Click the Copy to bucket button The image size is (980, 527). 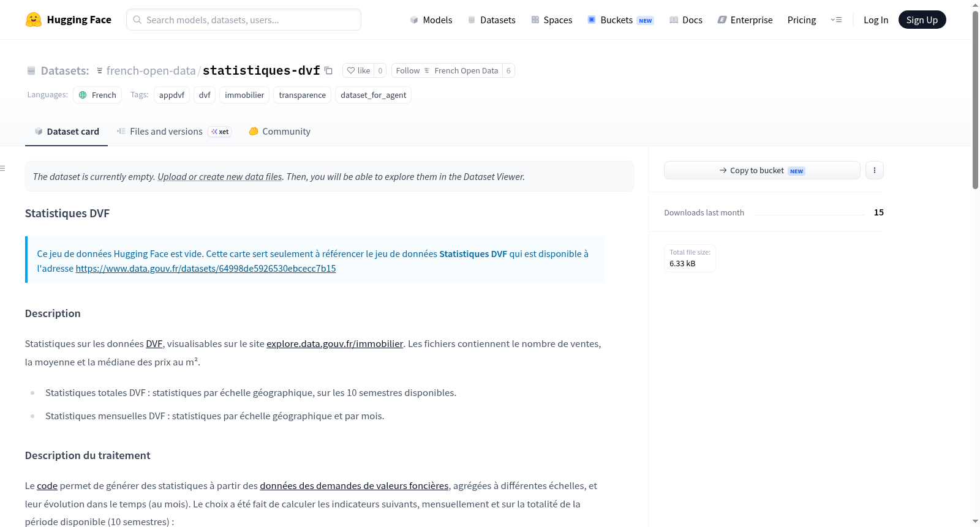pyautogui.click(x=762, y=170)
